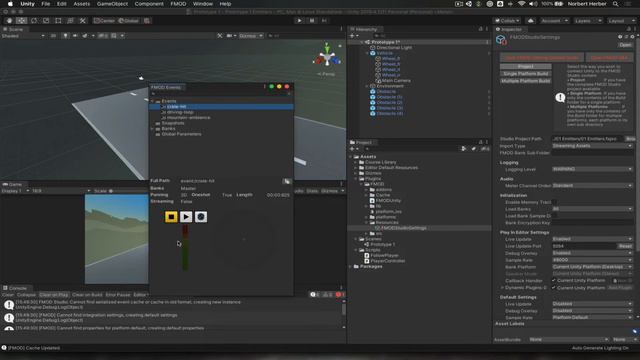Open the GameObject menu
The image size is (640, 360).
tap(112, 4)
